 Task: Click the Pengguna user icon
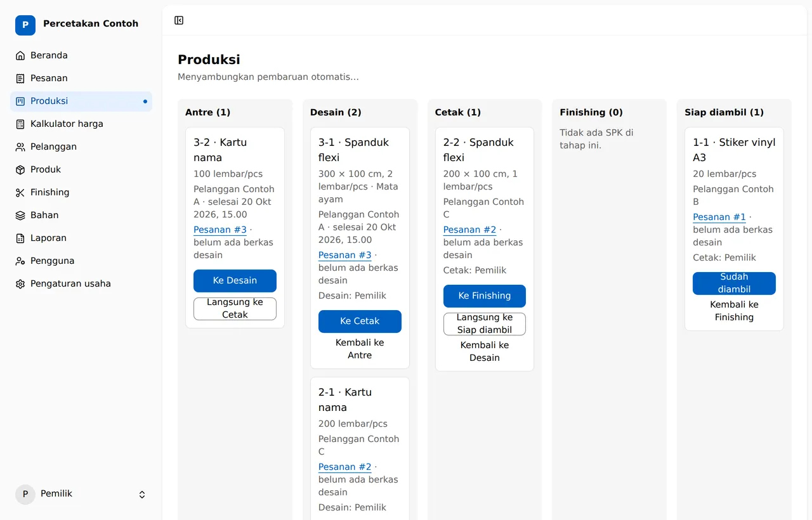coord(20,261)
